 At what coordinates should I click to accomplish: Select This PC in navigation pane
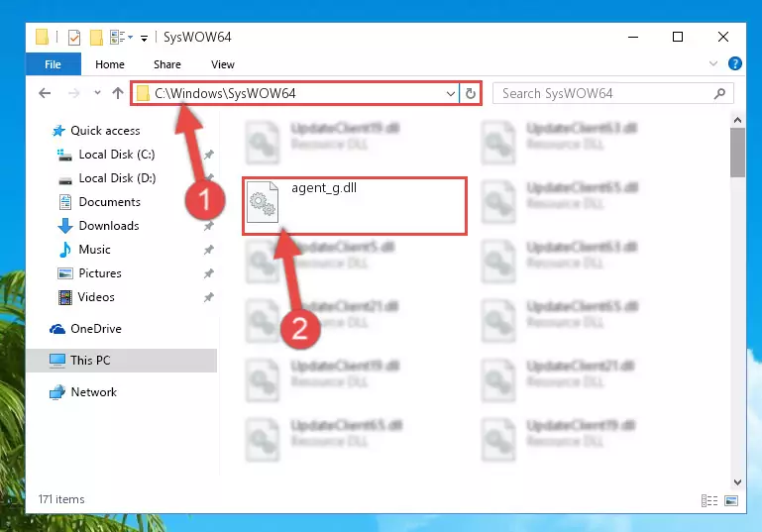tap(122, 361)
